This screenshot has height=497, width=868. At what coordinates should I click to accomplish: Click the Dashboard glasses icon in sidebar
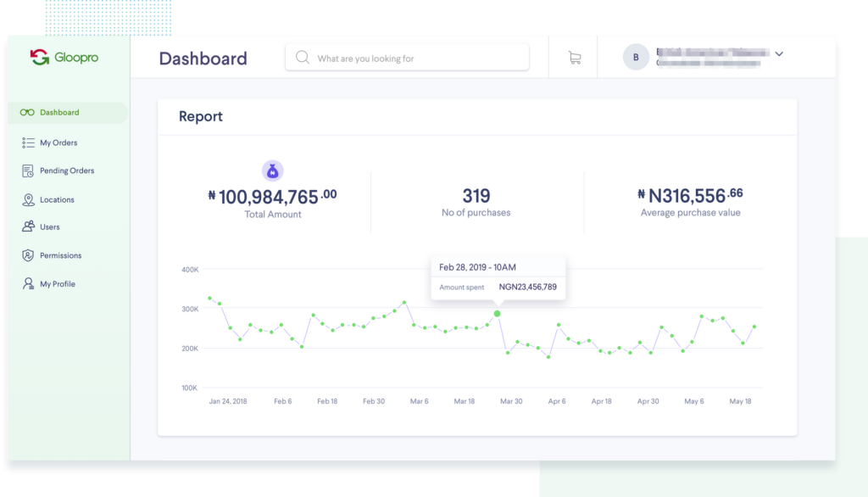coord(27,113)
